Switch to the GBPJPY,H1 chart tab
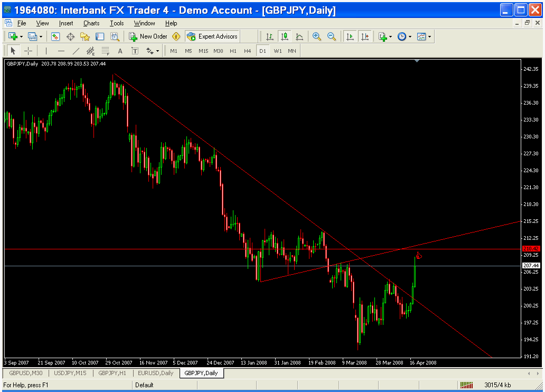The width and height of the screenshot is (545, 392). click(x=112, y=373)
